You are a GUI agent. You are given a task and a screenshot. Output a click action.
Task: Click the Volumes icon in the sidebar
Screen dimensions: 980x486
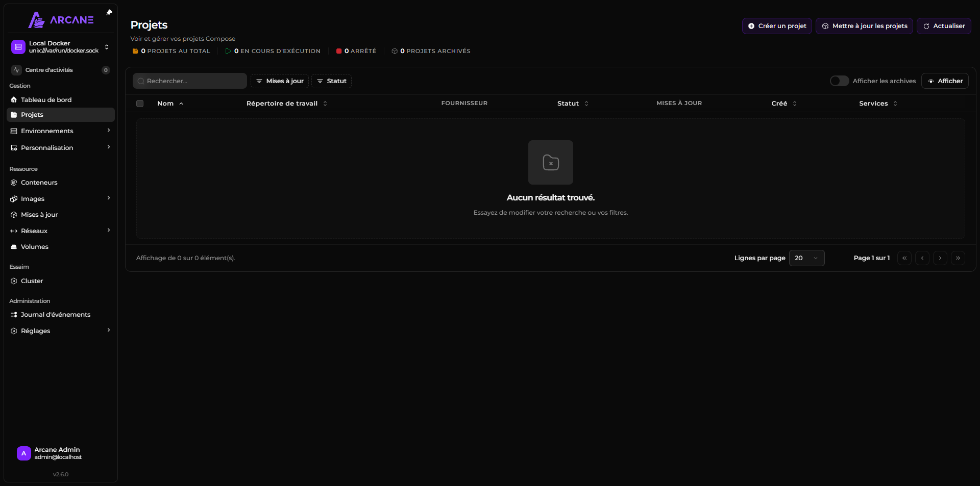tap(14, 247)
